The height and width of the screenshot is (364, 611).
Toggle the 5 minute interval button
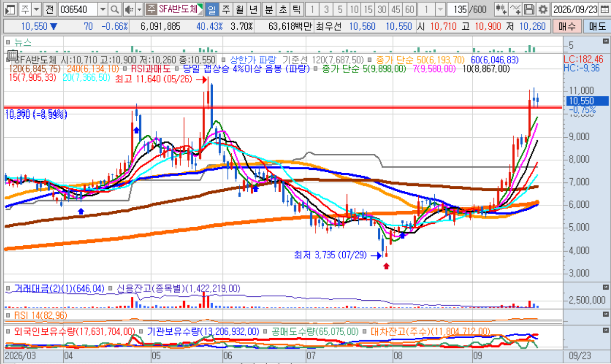point(340,9)
